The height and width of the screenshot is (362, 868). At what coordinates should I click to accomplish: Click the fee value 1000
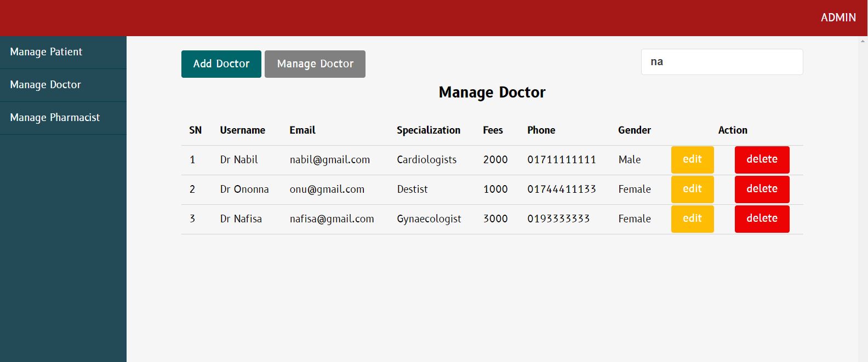[495, 189]
